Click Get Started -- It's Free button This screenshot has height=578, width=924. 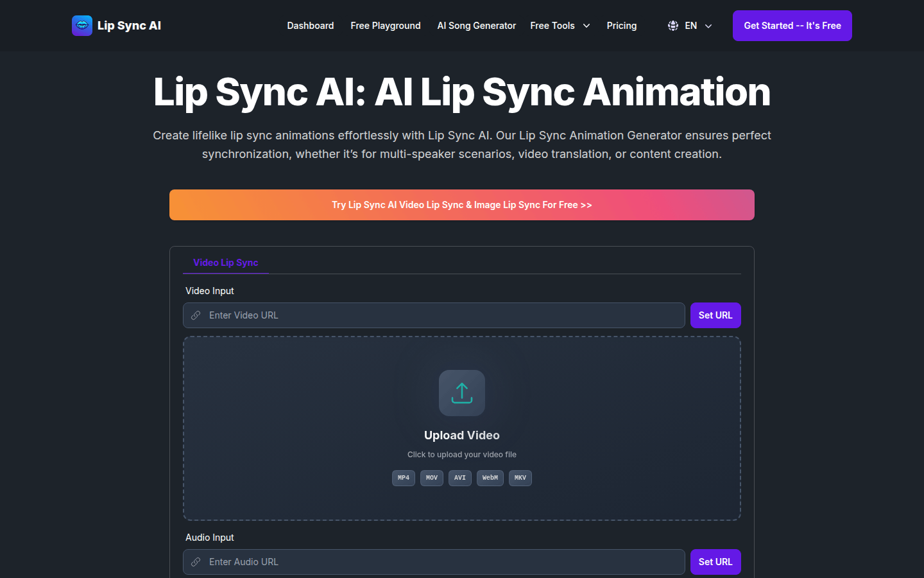tap(792, 26)
